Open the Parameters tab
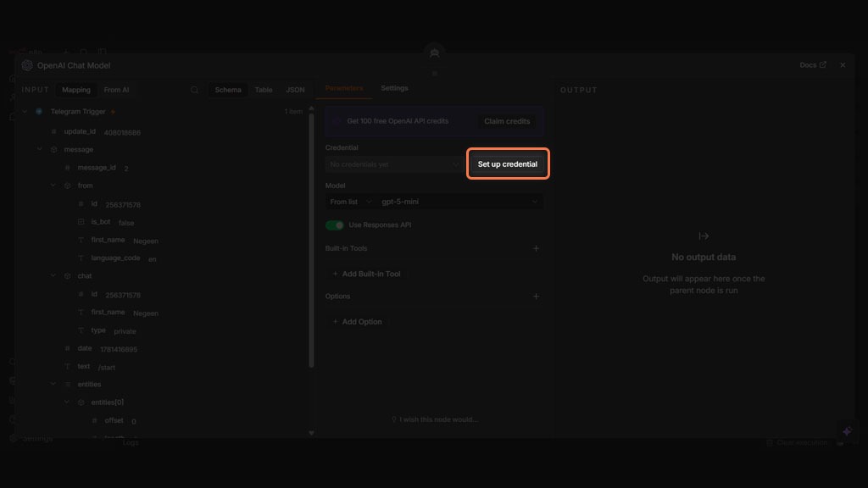 [344, 88]
